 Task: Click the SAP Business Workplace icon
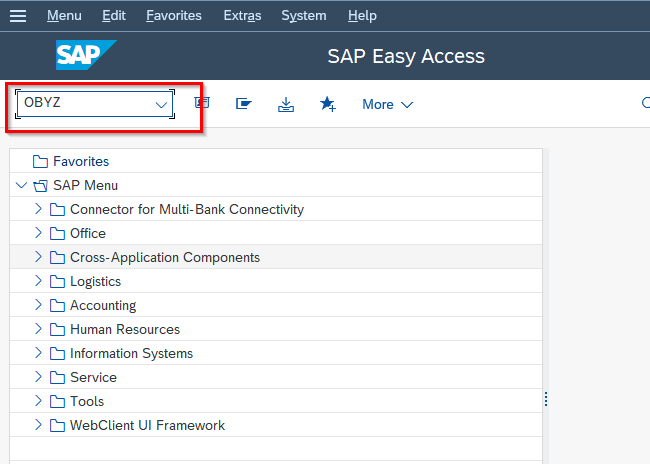point(202,103)
